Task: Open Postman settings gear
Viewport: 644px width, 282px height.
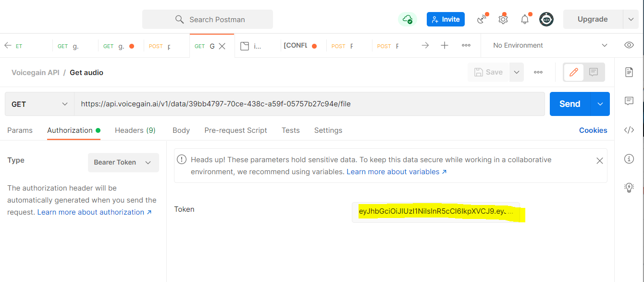Action: pyautogui.click(x=503, y=19)
